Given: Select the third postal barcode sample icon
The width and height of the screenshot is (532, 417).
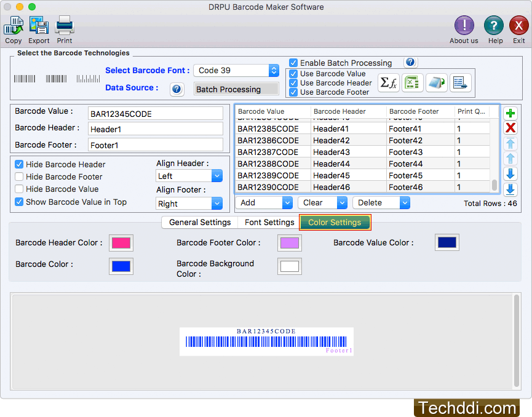Looking at the screenshot, I should [88, 79].
